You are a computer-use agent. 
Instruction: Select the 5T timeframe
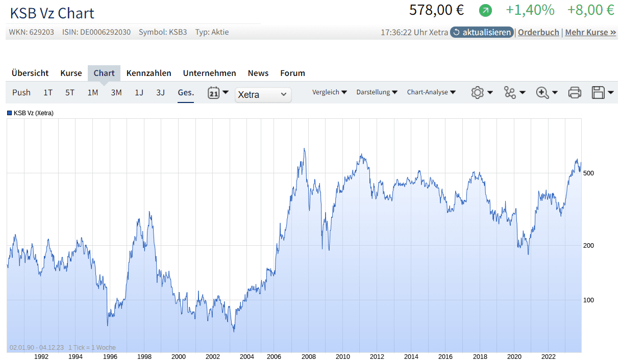70,92
